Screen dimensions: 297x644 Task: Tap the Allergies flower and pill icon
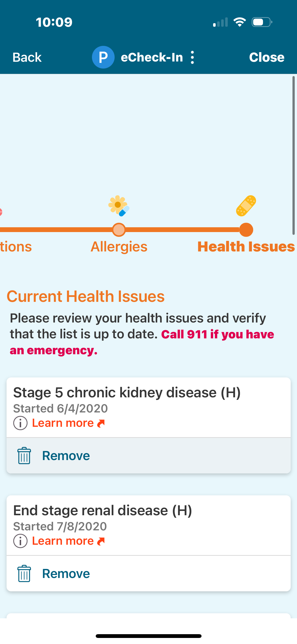[119, 206]
